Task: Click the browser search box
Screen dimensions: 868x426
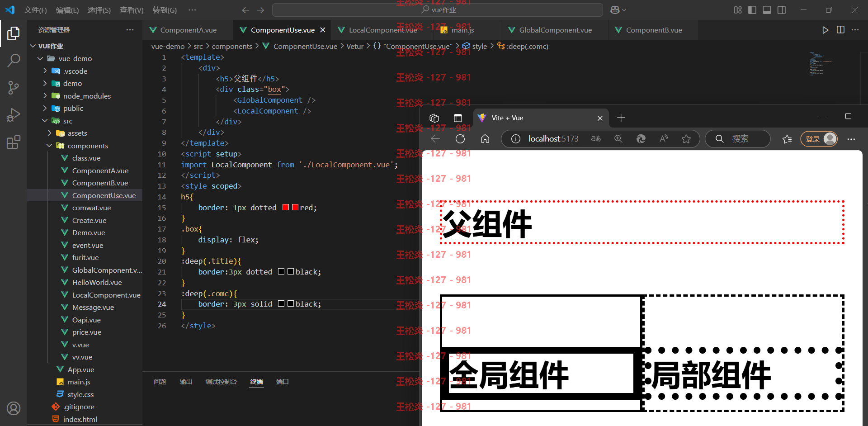Action: point(738,139)
